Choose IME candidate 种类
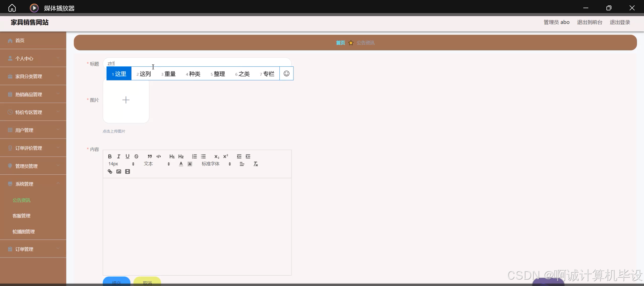This screenshot has width=644, height=286. tap(193, 74)
